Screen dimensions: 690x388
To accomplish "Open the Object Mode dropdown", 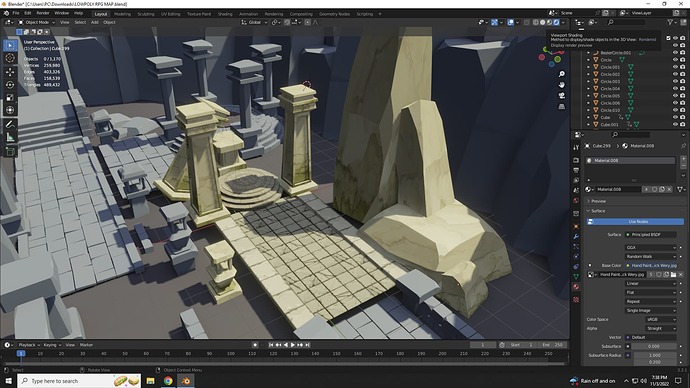I will coord(37,22).
